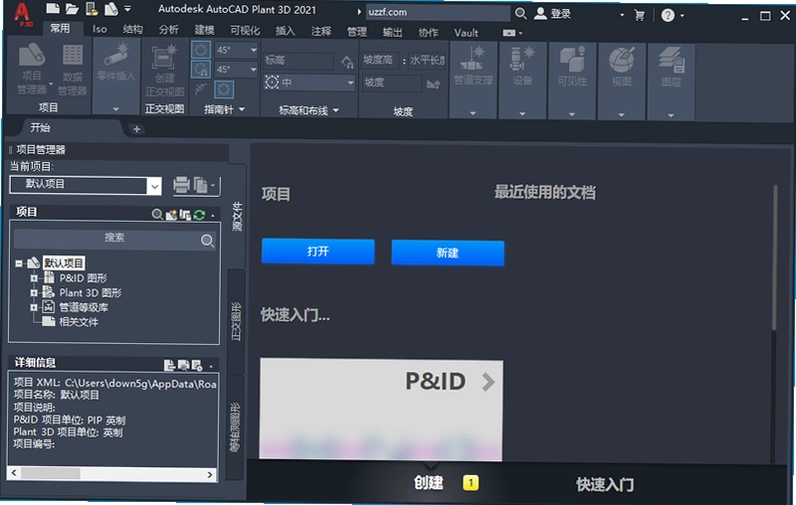Click the blue 打开 button

pyautogui.click(x=318, y=252)
